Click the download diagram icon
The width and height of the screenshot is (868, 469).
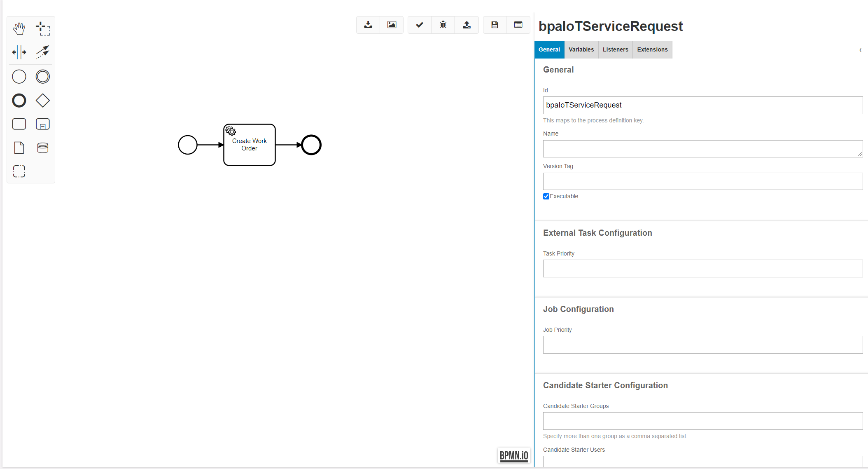(x=368, y=25)
